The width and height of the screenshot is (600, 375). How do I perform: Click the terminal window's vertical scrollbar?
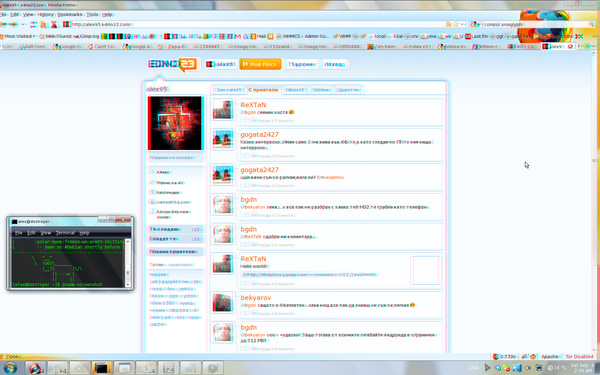coord(128,262)
